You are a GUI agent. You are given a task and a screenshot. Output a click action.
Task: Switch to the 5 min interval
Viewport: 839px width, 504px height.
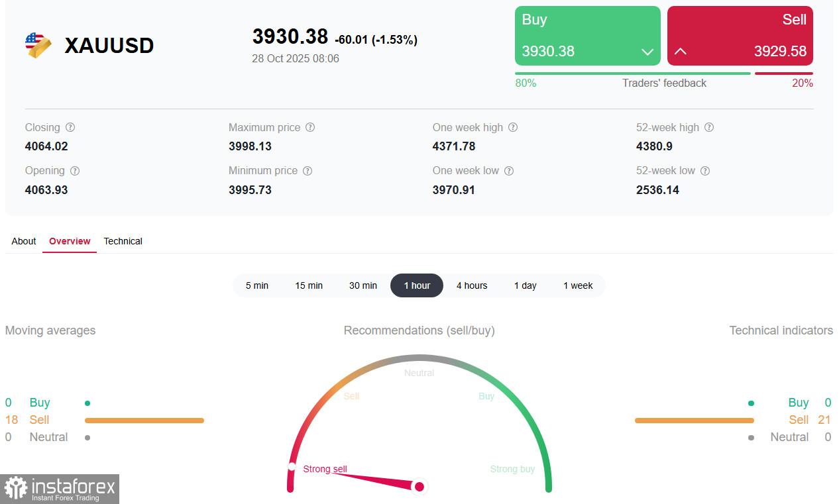[x=257, y=285]
